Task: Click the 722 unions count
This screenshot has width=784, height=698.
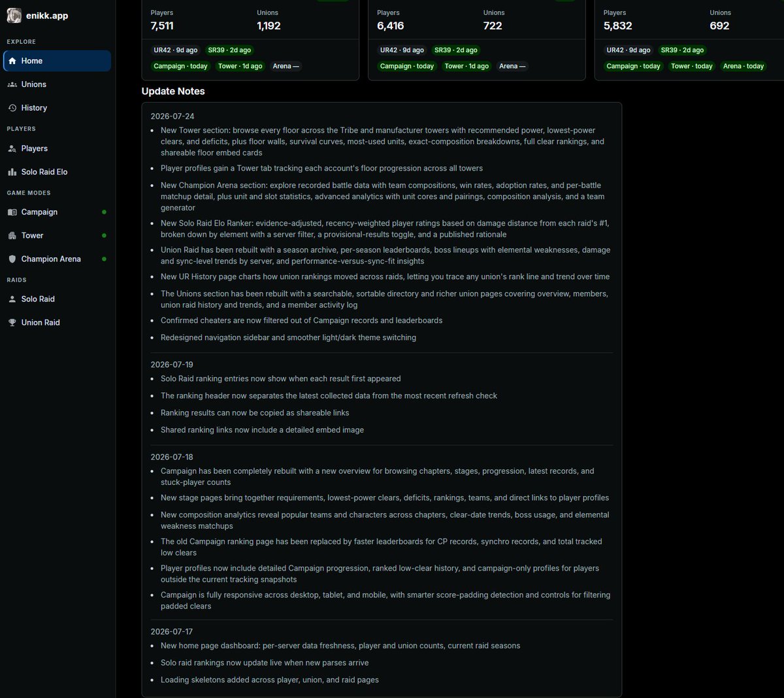Action: (x=493, y=26)
